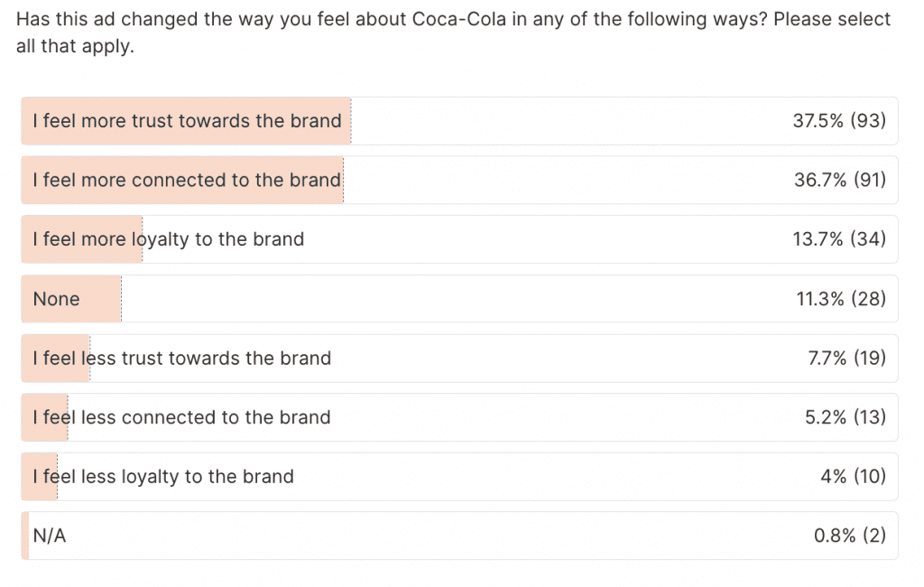This screenshot has width=924, height=587.
Task: Click the 36.7% (91) value
Action: coord(839,180)
